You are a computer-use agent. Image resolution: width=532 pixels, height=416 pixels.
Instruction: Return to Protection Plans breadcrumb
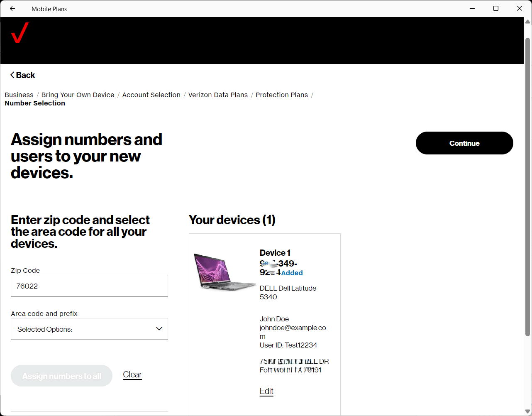click(x=282, y=95)
